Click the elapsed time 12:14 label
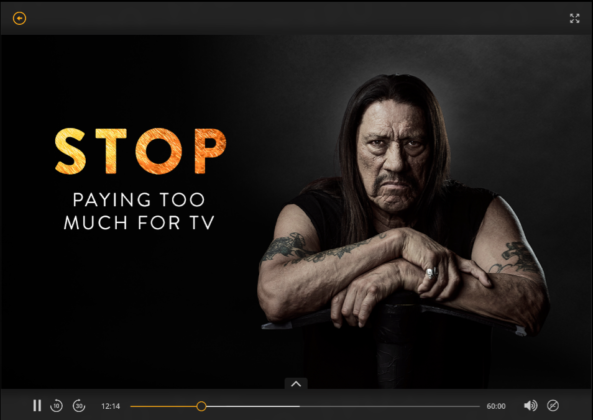The width and height of the screenshot is (593, 420). pyautogui.click(x=110, y=406)
